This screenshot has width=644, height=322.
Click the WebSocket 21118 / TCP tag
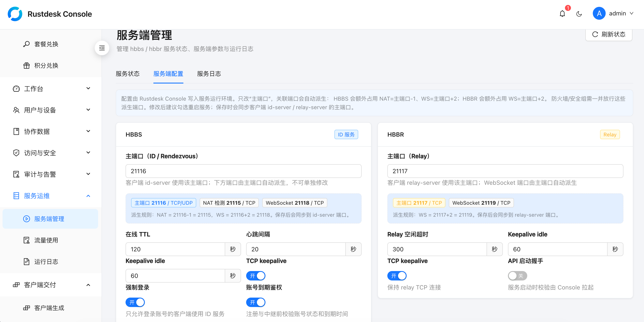(295, 203)
